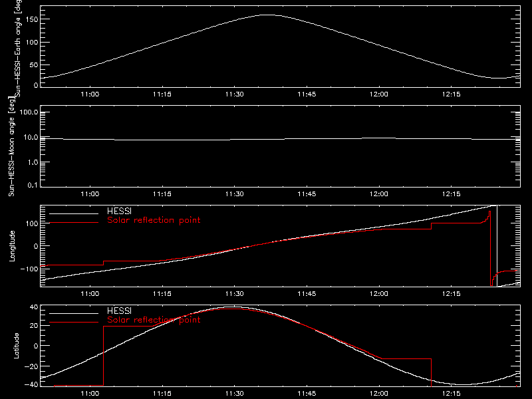This screenshot has width=532, height=399.
Task: Select the -40 tick on Latitude axis
Action: [31, 384]
